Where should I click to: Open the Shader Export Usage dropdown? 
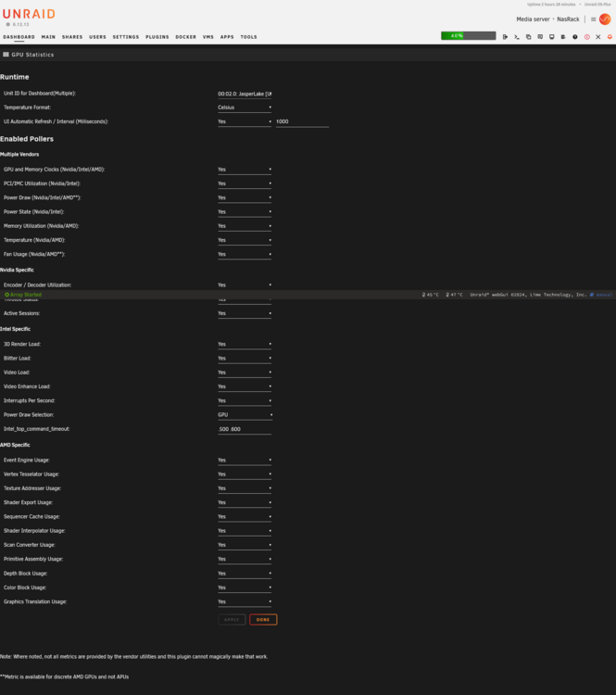(245, 503)
